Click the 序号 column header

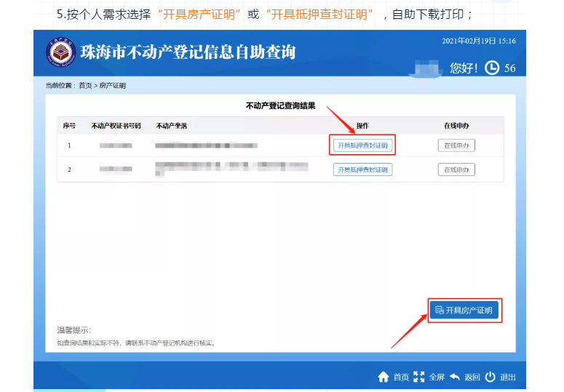[70, 126]
